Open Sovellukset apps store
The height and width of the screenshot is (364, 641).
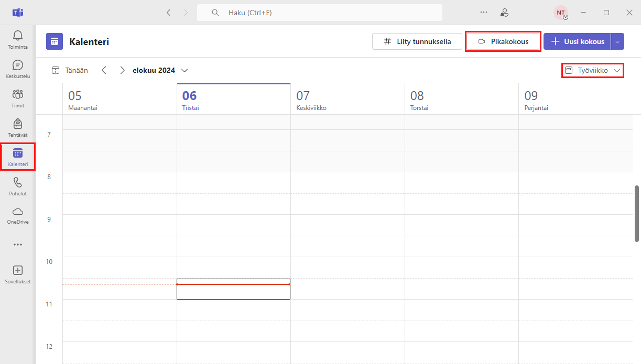tap(18, 274)
